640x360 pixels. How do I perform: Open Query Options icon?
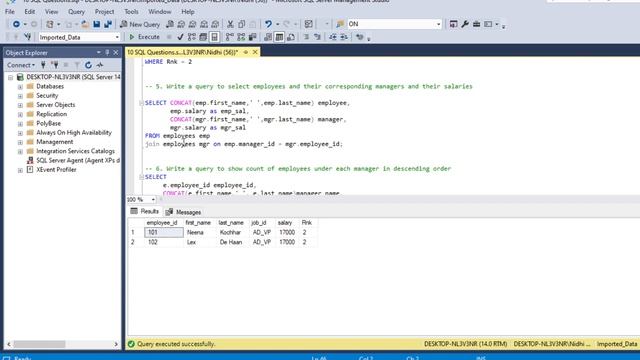[x=203, y=37]
